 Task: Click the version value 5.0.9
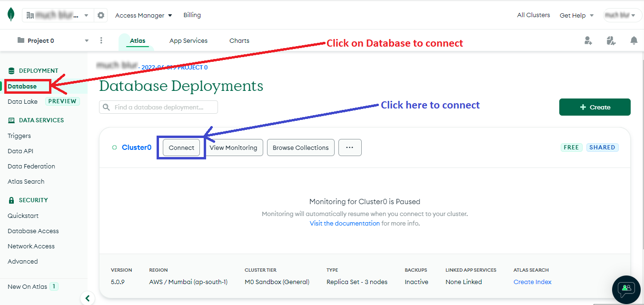[x=119, y=282]
